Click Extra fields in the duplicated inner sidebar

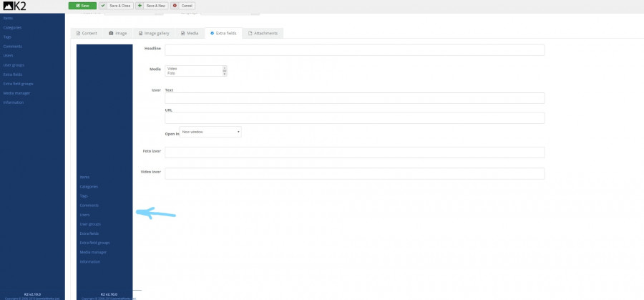[x=89, y=233]
